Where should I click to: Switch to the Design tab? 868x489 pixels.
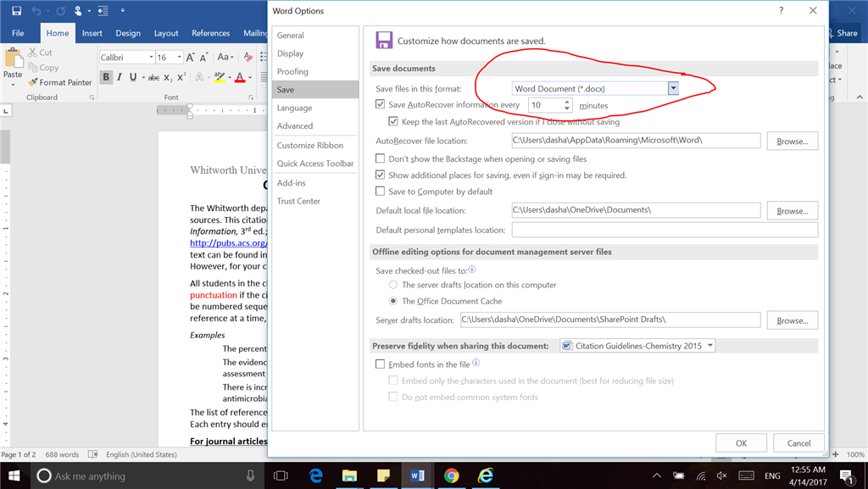[x=128, y=33]
